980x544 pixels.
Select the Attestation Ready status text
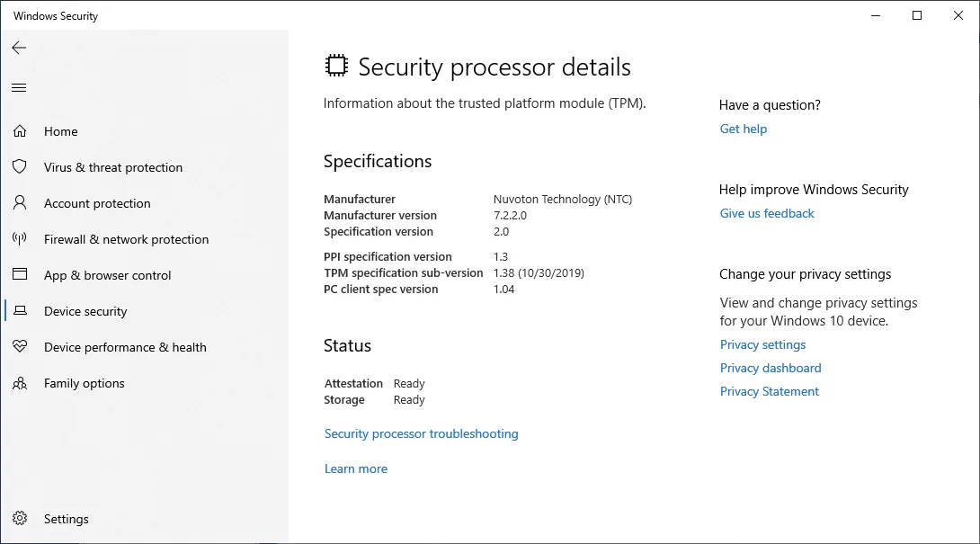coord(409,383)
